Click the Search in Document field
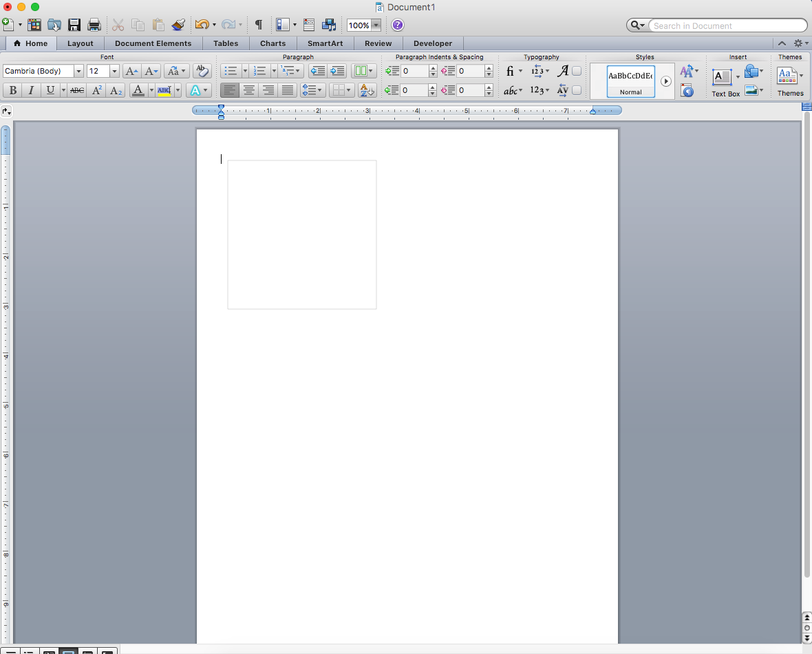 pos(727,25)
